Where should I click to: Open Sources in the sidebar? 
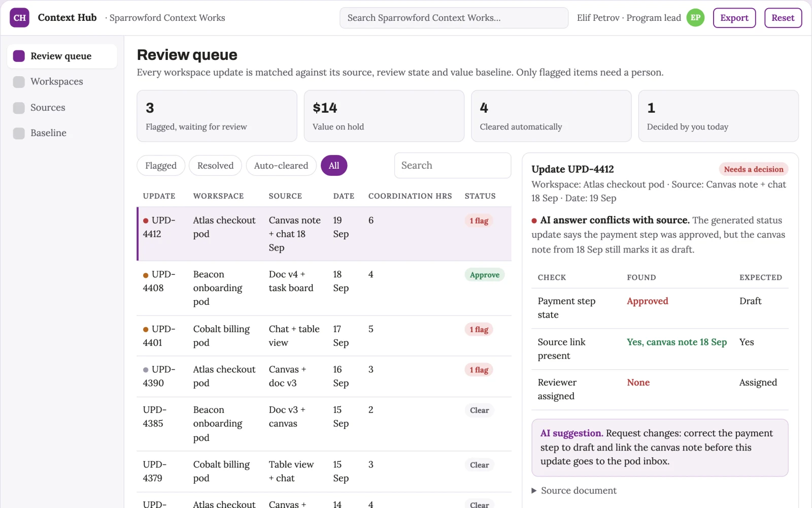point(62,108)
